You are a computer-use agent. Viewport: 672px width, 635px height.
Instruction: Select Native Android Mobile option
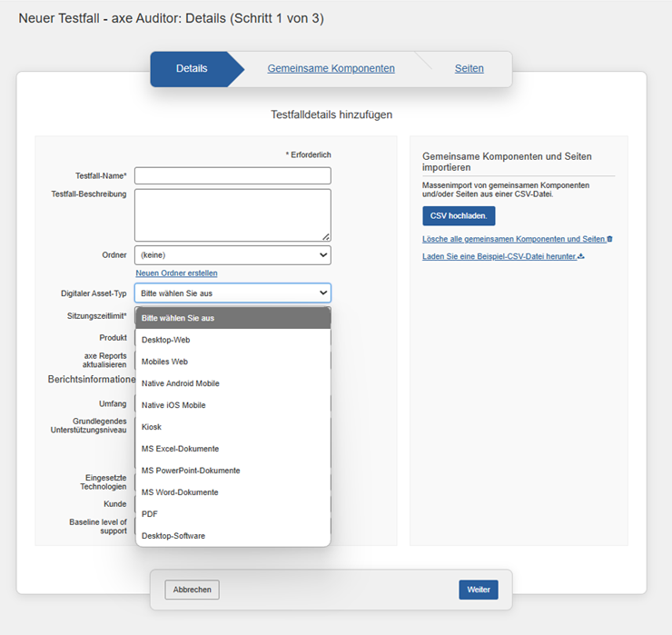tap(180, 383)
